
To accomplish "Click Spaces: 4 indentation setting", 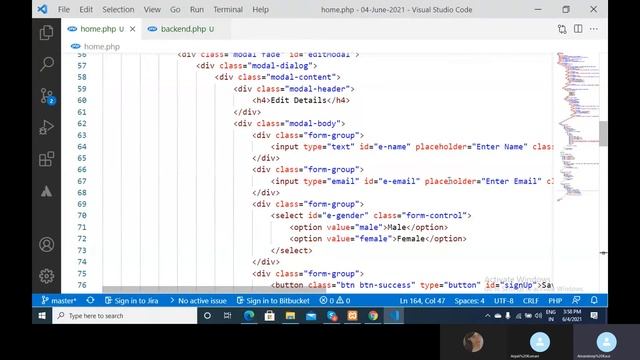I will point(469,301).
